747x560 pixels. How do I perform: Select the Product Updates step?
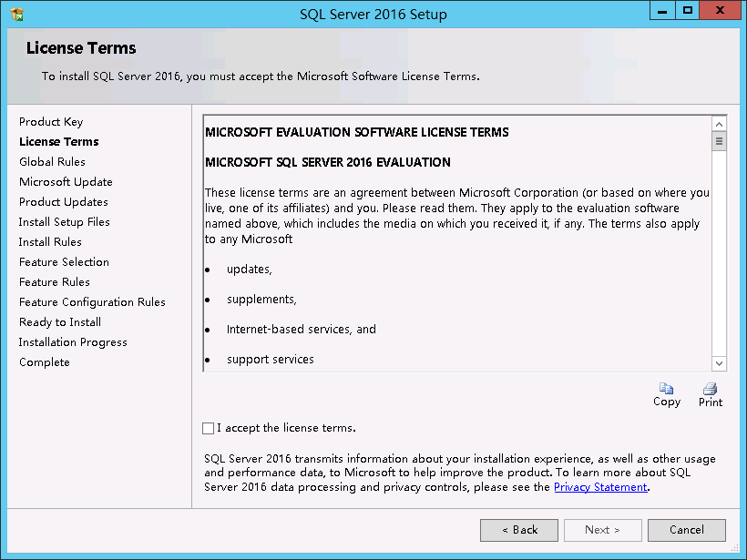[64, 202]
